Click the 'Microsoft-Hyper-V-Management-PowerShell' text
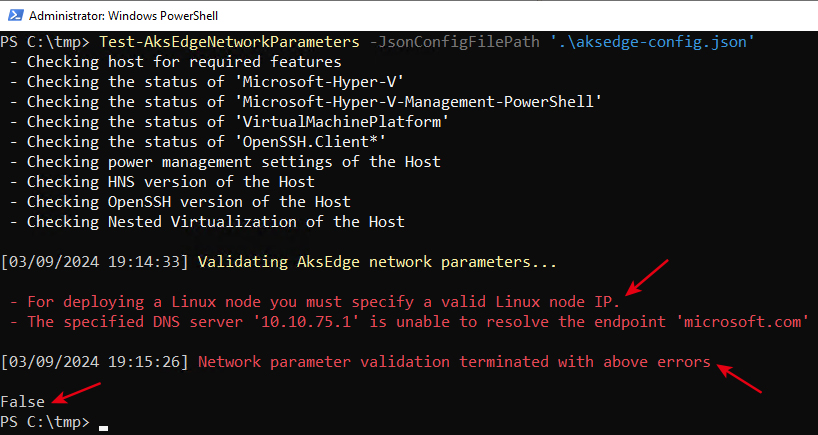The height and width of the screenshot is (435, 818). point(414,102)
